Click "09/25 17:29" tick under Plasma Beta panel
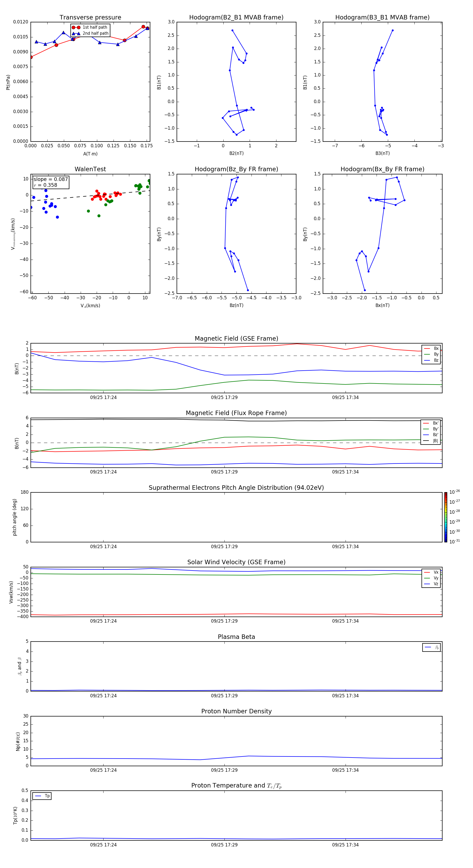This screenshot has width=473, height=868. (x=224, y=696)
